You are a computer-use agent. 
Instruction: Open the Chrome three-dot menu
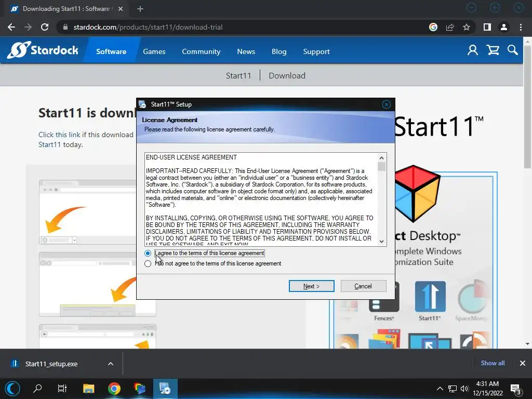tap(521, 27)
